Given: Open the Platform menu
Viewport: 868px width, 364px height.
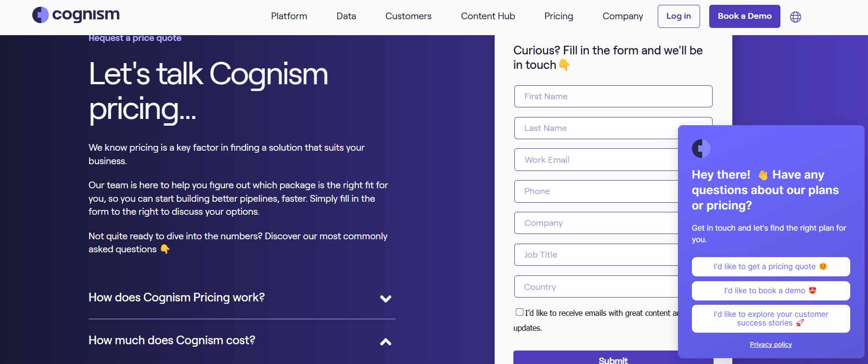Looking at the screenshot, I should [289, 16].
